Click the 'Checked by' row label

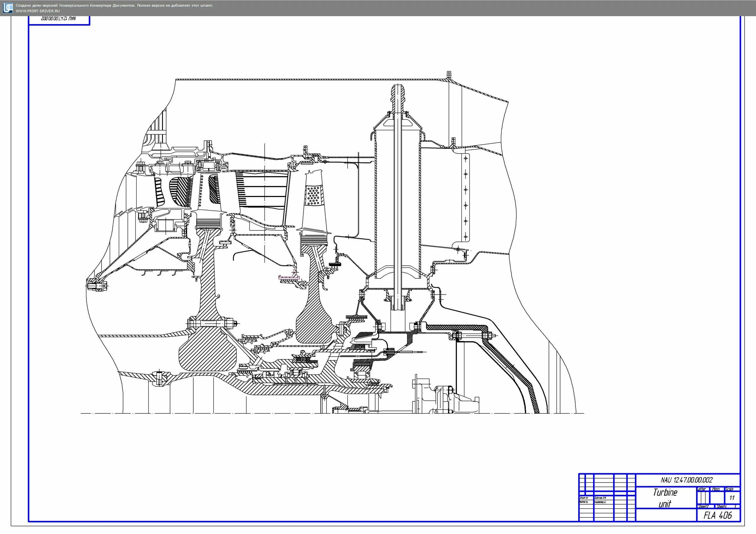tap(585, 502)
